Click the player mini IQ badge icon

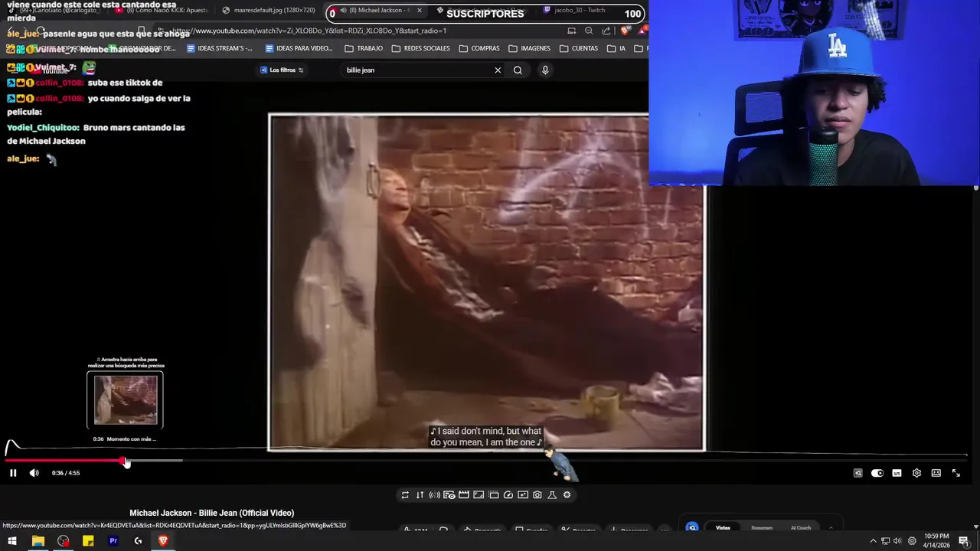(857, 473)
